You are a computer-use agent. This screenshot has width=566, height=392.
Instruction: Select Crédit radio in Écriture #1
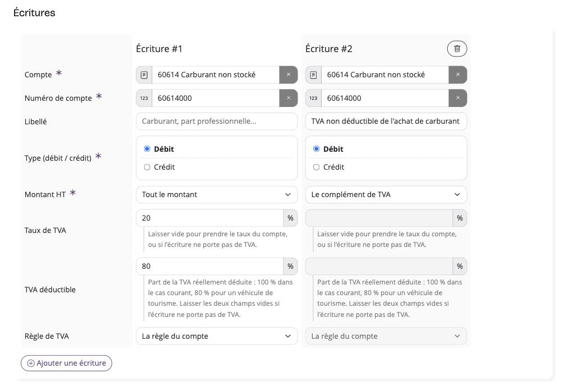[147, 167]
